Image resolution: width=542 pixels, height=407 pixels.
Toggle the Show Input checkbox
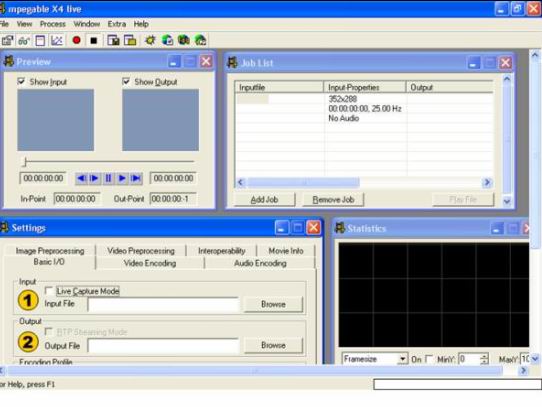tap(21, 81)
